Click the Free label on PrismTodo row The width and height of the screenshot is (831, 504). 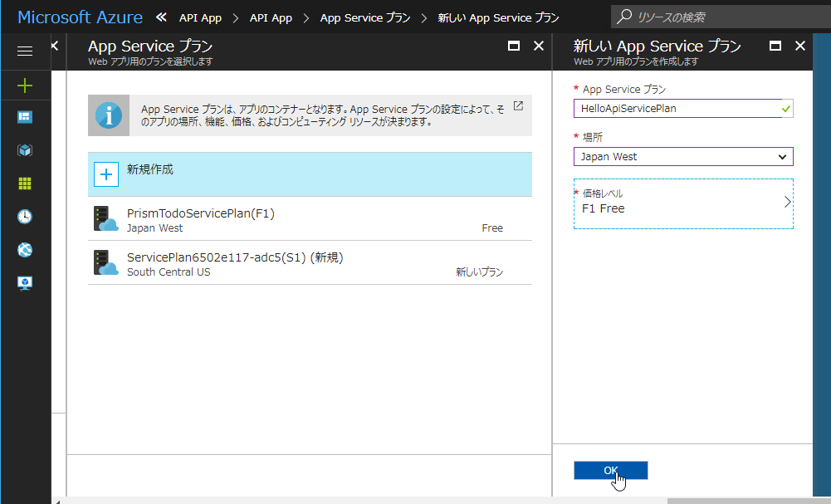point(491,228)
